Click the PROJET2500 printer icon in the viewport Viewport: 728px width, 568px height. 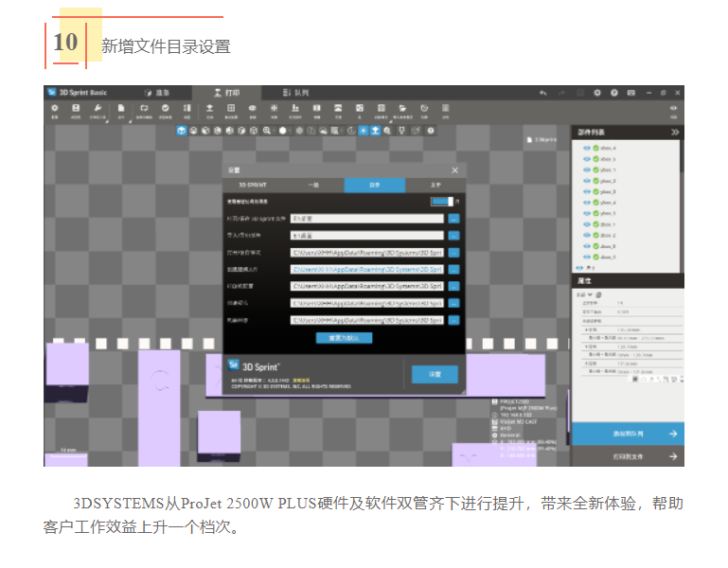click(x=495, y=401)
